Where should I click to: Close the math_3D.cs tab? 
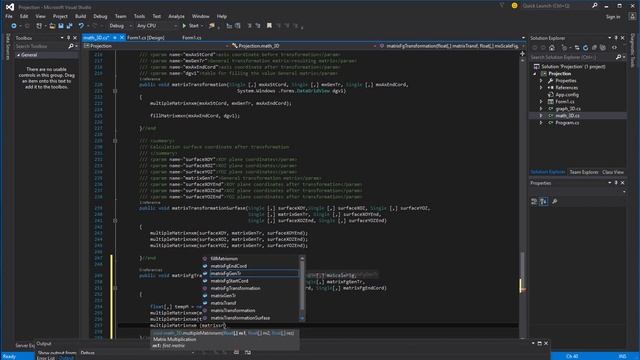click(122, 38)
